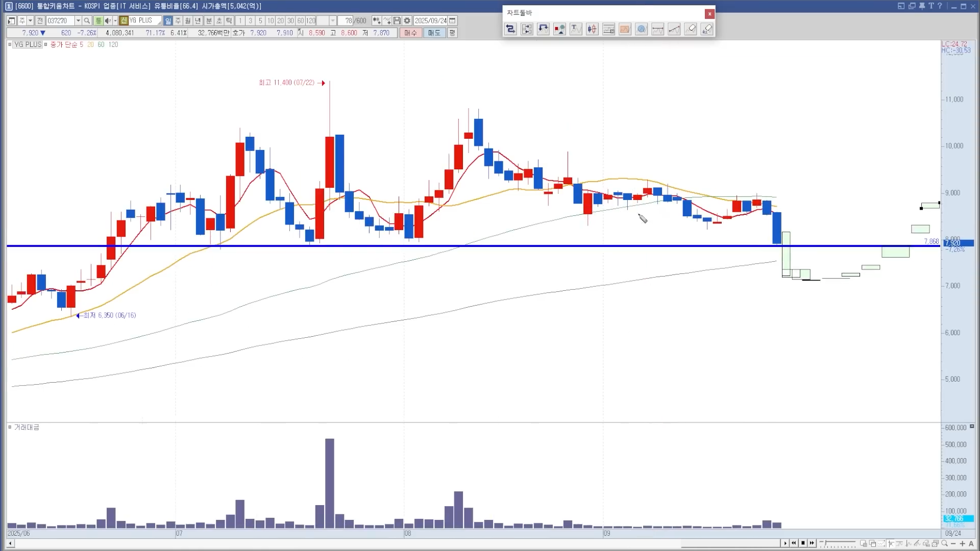Image resolution: width=980 pixels, height=551 pixels.
Task: Choose the text annotation chart tool
Action: pyautogui.click(x=575, y=29)
